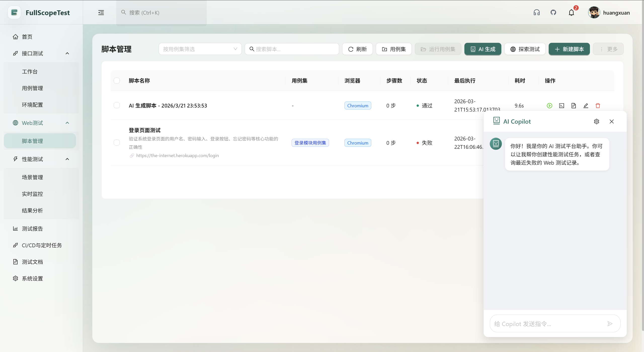Click the 用例集 button

coord(394,49)
